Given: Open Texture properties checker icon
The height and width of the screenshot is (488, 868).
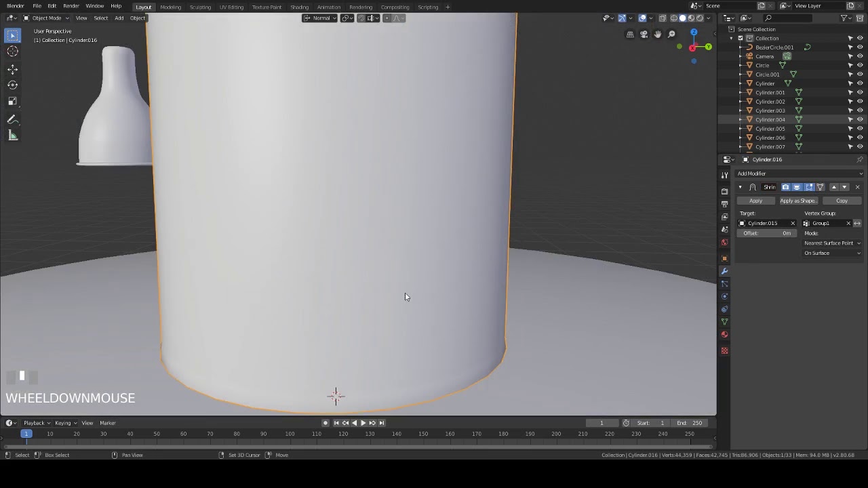Looking at the screenshot, I should click(724, 350).
